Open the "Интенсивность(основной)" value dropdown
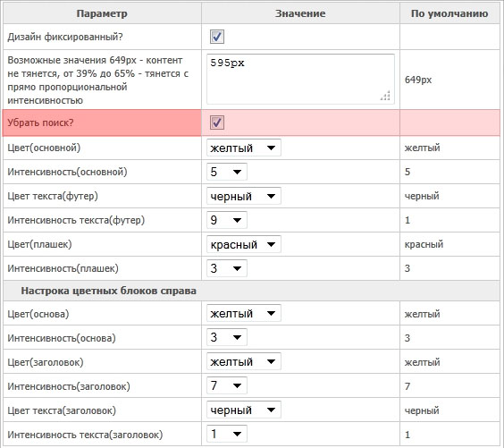 pos(227,172)
